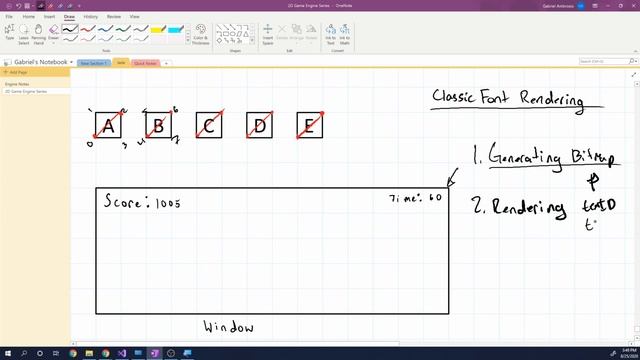This screenshot has height=360, width=640.
Task: Click the black pen quick access icon
Action: [x=41, y=6]
